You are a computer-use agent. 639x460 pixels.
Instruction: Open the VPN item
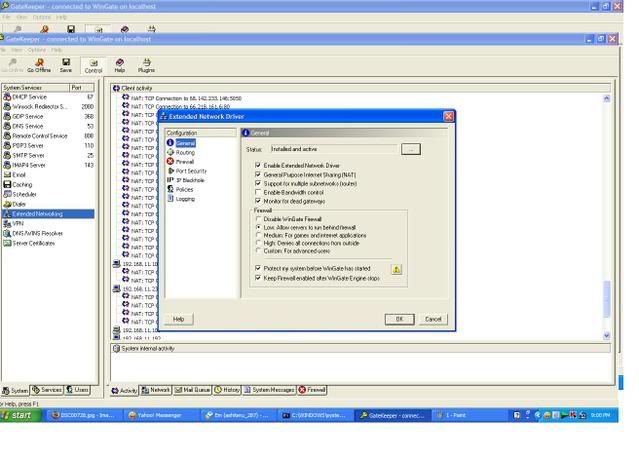coord(13,224)
